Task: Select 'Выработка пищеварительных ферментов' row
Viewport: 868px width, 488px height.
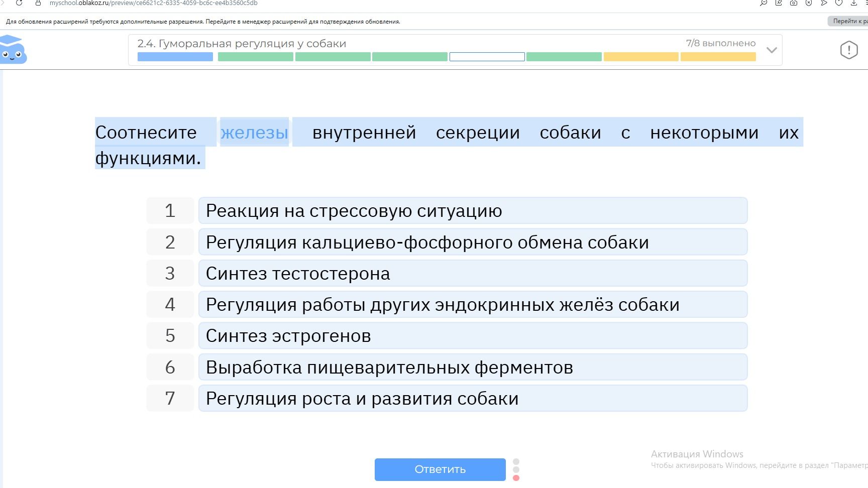Action: (473, 367)
